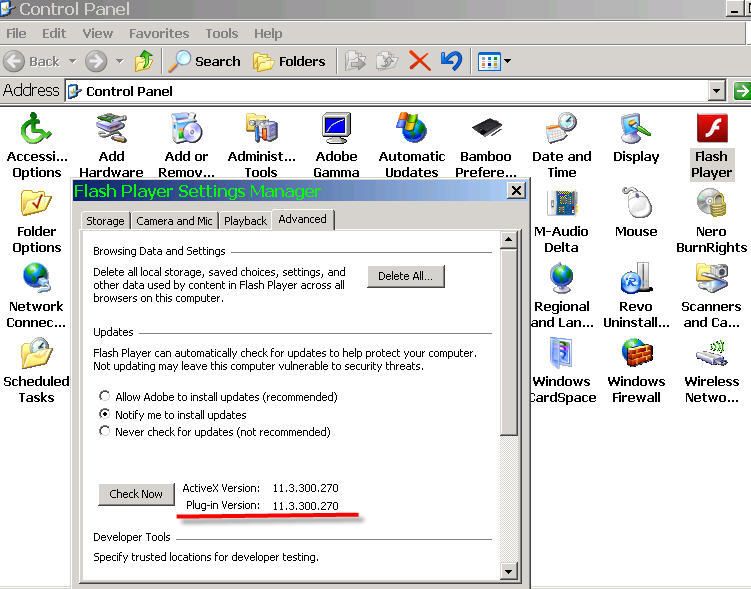751x589 pixels.
Task: Open the Tools menu
Action: tap(222, 34)
